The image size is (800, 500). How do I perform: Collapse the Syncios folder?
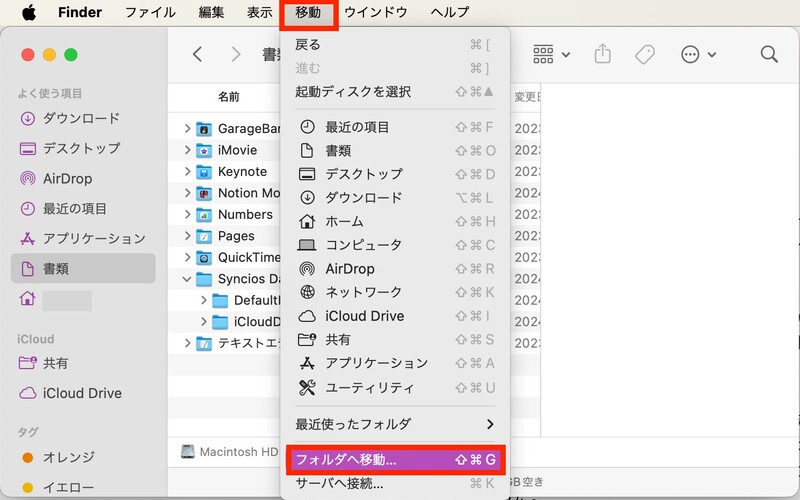pyautogui.click(x=187, y=279)
